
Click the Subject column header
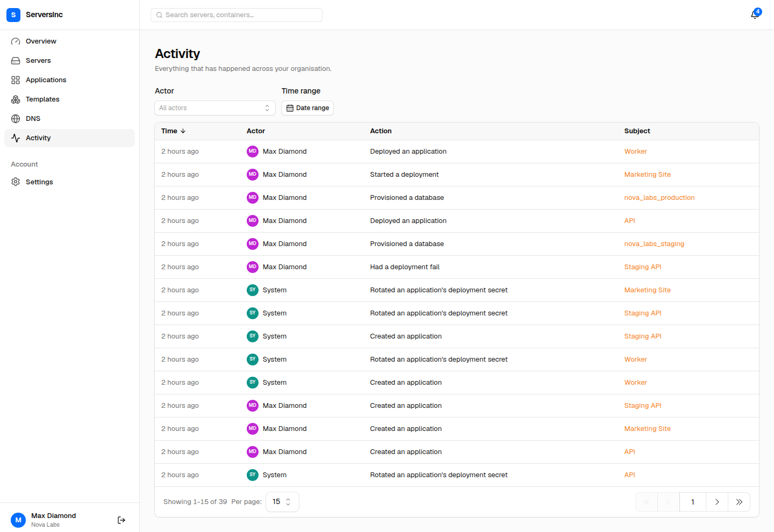[x=637, y=131]
